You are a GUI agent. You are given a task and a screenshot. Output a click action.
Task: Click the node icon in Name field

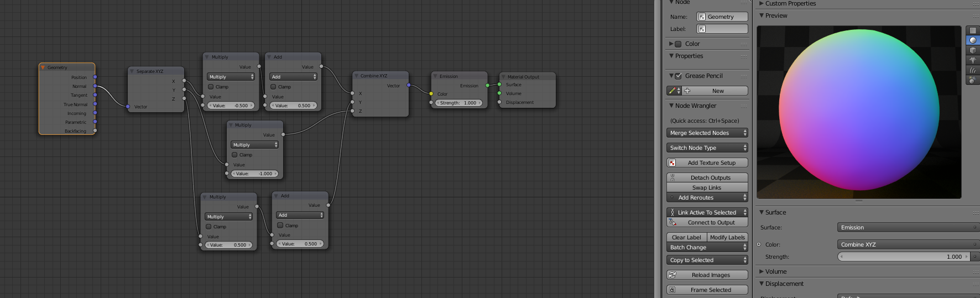702,17
